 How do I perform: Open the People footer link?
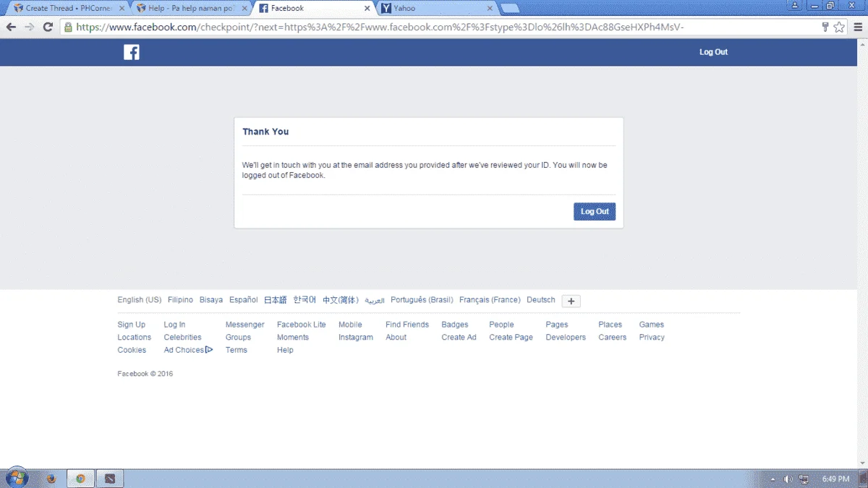tap(501, 325)
